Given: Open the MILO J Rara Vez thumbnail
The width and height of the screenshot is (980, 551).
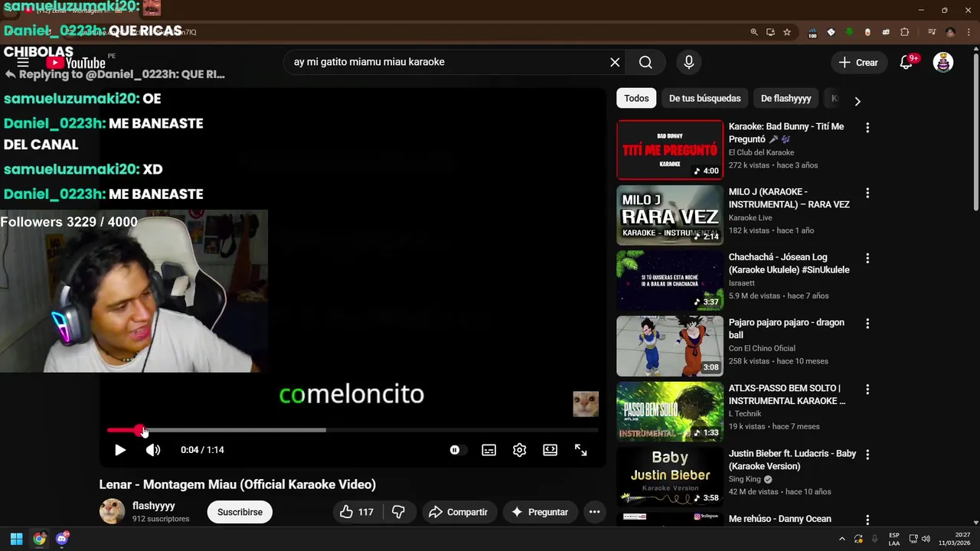Looking at the screenshot, I should [670, 215].
